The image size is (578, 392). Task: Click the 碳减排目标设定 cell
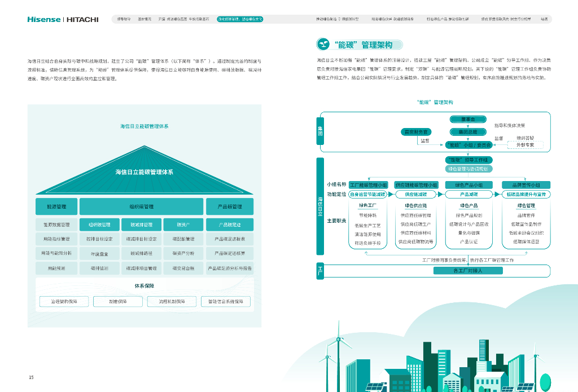click(141, 239)
